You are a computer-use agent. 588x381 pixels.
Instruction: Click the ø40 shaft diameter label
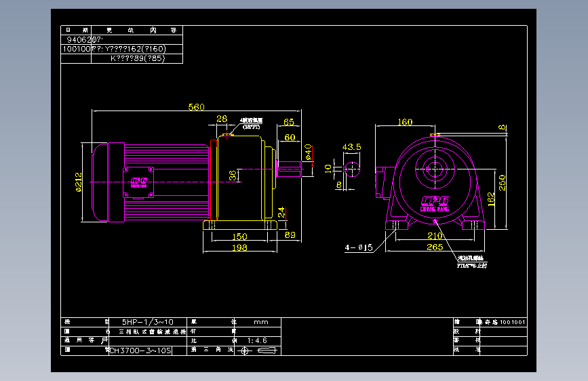(309, 153)
